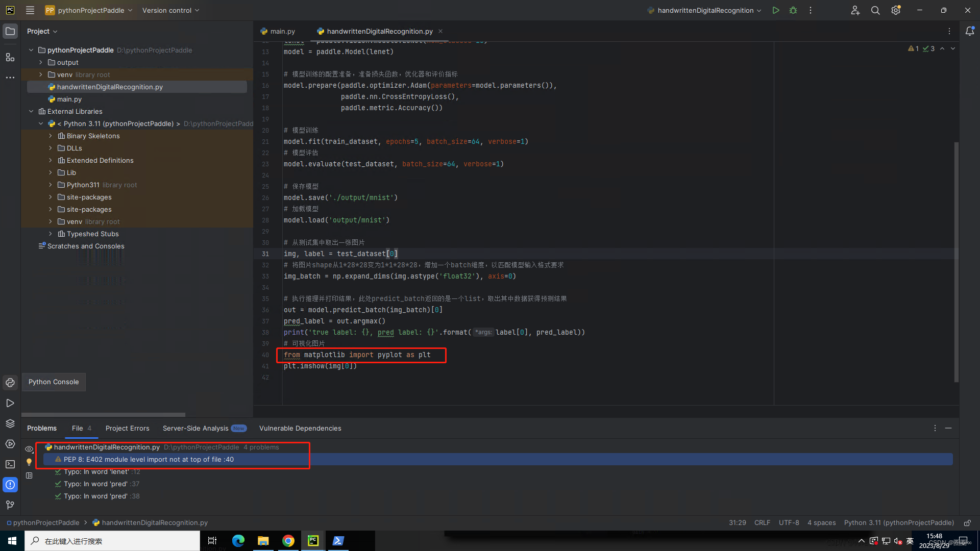Viewport: 980px width, 551px height.
Task: Click the editor vertical scrollbar
Action: [956, 261]
